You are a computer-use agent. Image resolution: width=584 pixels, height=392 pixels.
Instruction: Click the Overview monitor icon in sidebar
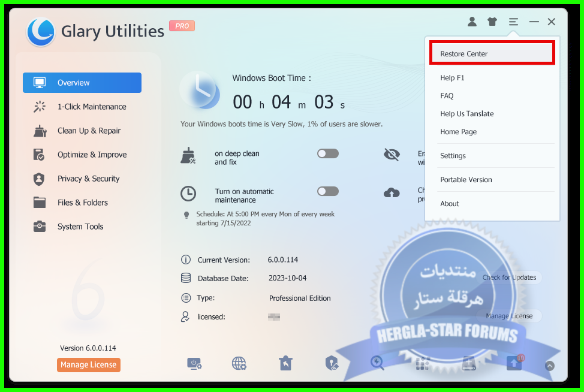click(x=40, y=83)
